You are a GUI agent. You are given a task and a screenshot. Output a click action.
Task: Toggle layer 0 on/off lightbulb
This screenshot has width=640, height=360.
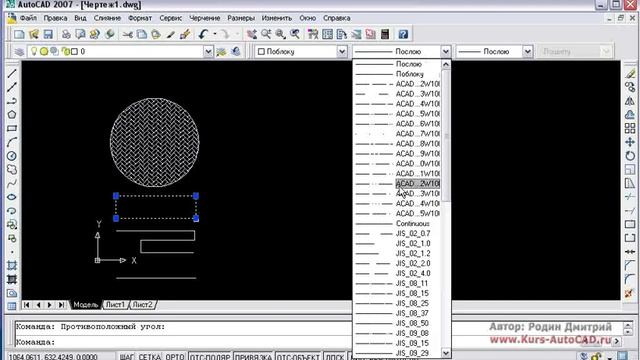34,51
